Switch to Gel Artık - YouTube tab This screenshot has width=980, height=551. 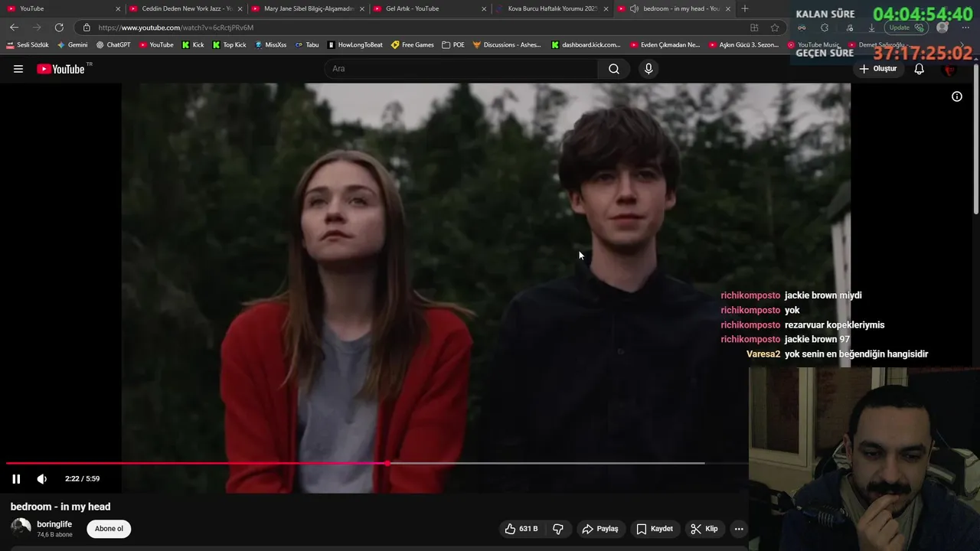tap(429, 8)
